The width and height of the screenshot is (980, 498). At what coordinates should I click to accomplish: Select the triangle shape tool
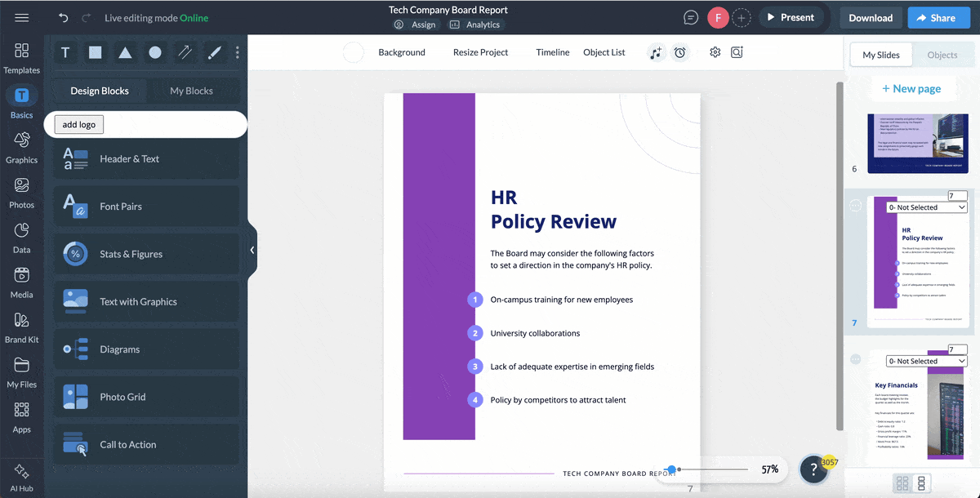click(x=125, y=53)
